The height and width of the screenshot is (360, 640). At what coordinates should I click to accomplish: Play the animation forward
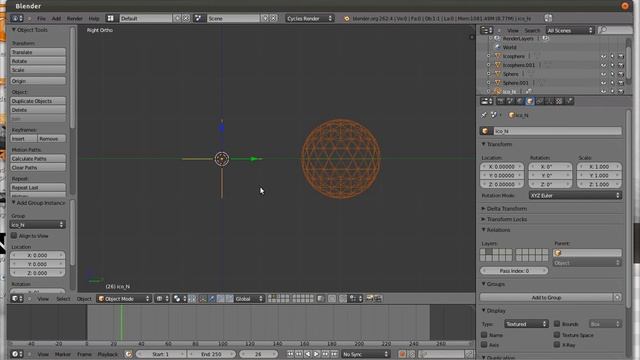(x=317, y=354)
